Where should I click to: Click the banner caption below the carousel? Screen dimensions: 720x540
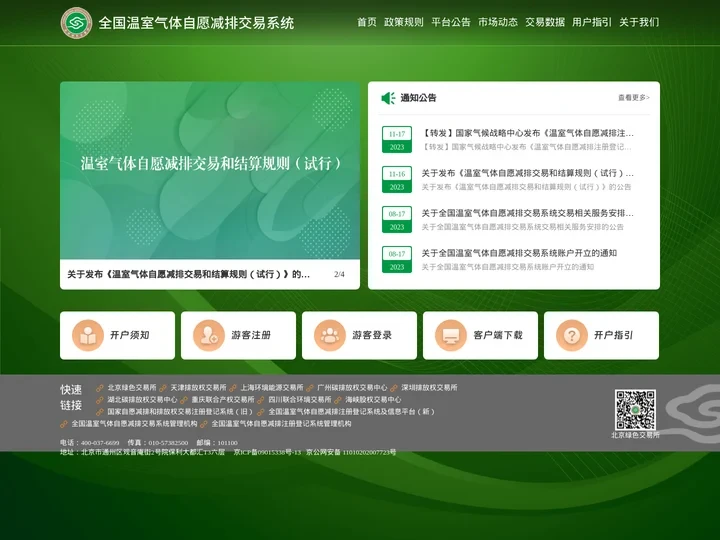[x=189, y=274]
